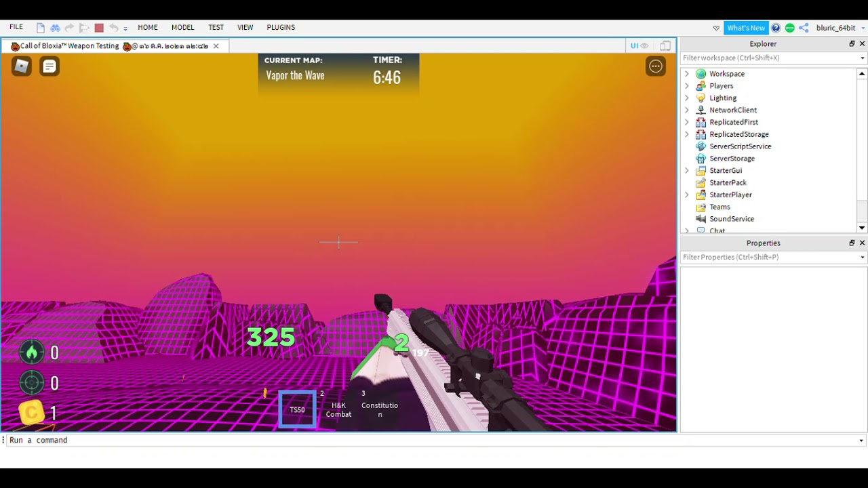This screenshot has height=488, width=868.
Task: Click the green connection status icon
Action: click(x=790, y=28)
